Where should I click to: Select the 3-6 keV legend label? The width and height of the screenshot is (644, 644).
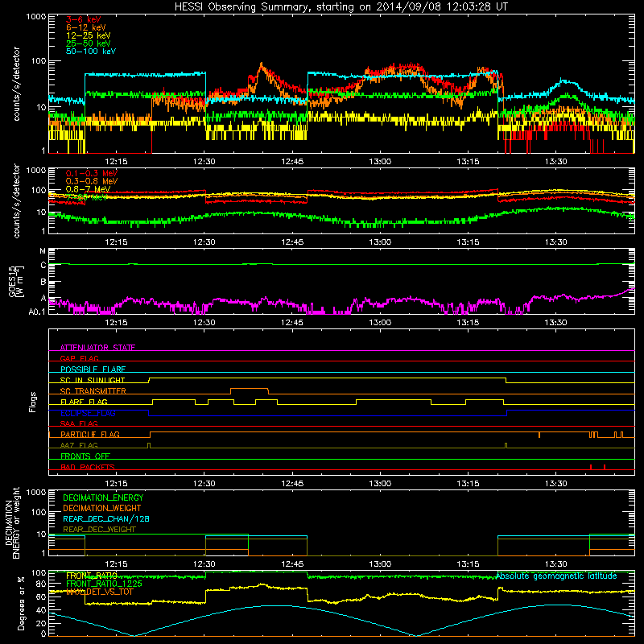[x=83, y=19]
